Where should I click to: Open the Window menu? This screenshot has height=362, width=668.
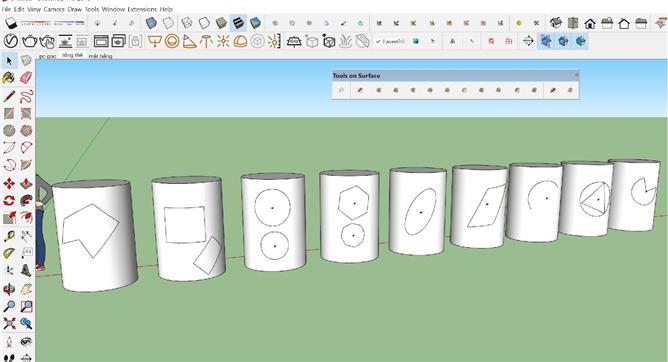pos(113,9)
